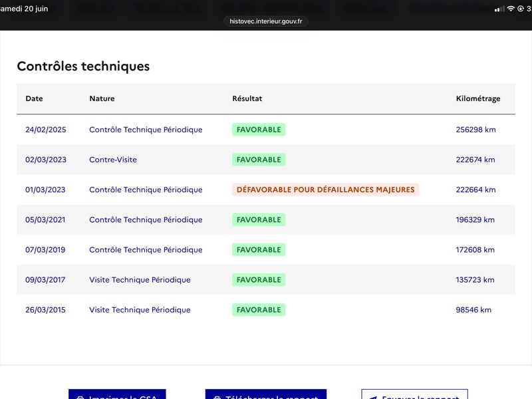Select the mileage 172608 km
The width and height of the screenshot is (532, 399).
click(475, 250)
